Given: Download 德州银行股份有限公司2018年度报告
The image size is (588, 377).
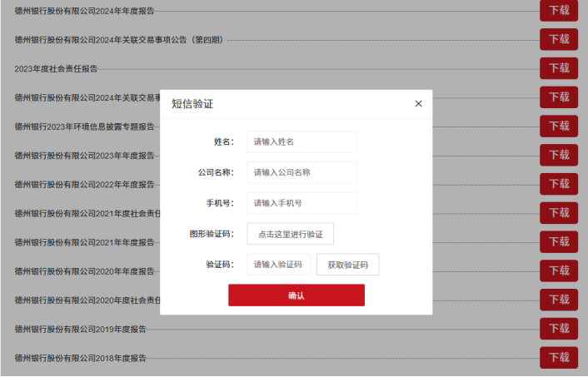Looking at the screenshot, I should click(x=559, y=358).
